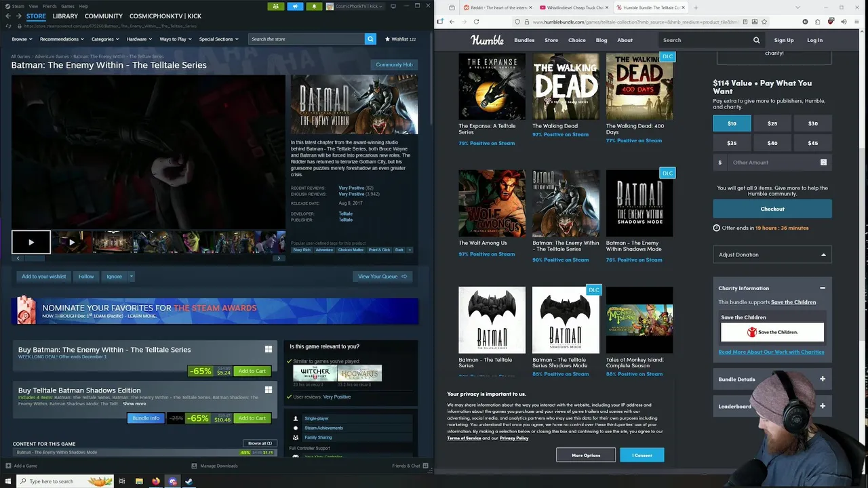The width and height of the screenshot is (868, 488).
Task: Click Steam Big Picture monitor icon
Action: 393,6
